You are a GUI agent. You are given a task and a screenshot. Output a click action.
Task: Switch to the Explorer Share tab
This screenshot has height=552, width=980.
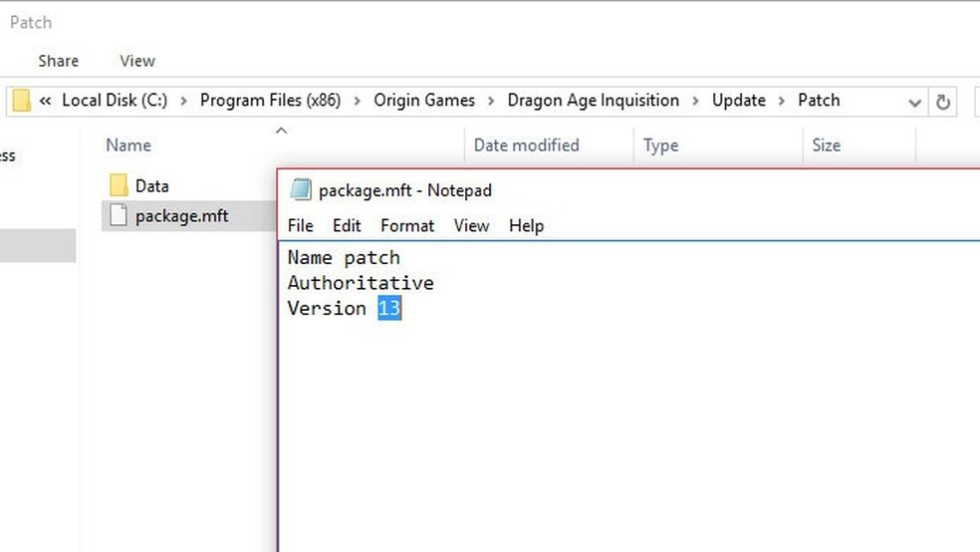[58, 61]
